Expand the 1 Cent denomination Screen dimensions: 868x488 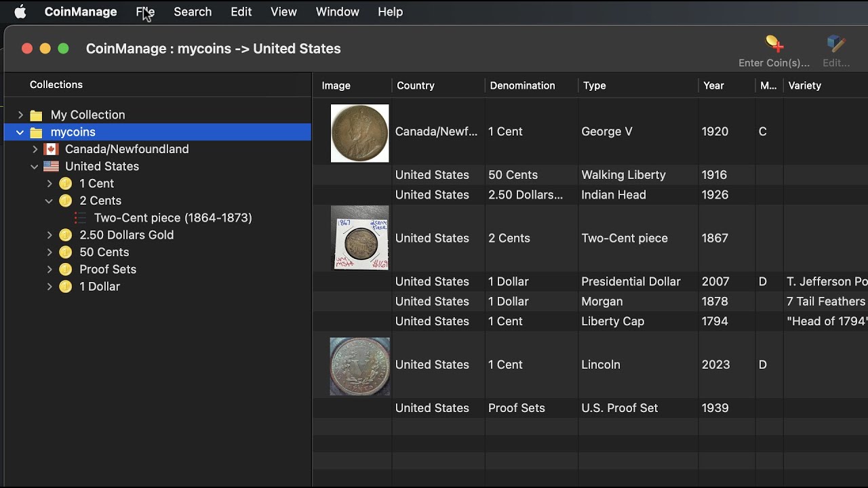point(49,184)
